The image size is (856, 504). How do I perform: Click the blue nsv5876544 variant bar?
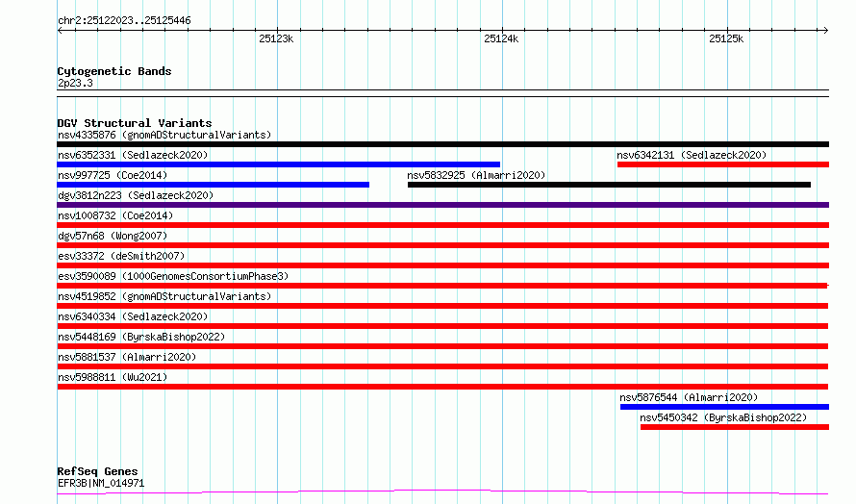click(x=724, y=407)
